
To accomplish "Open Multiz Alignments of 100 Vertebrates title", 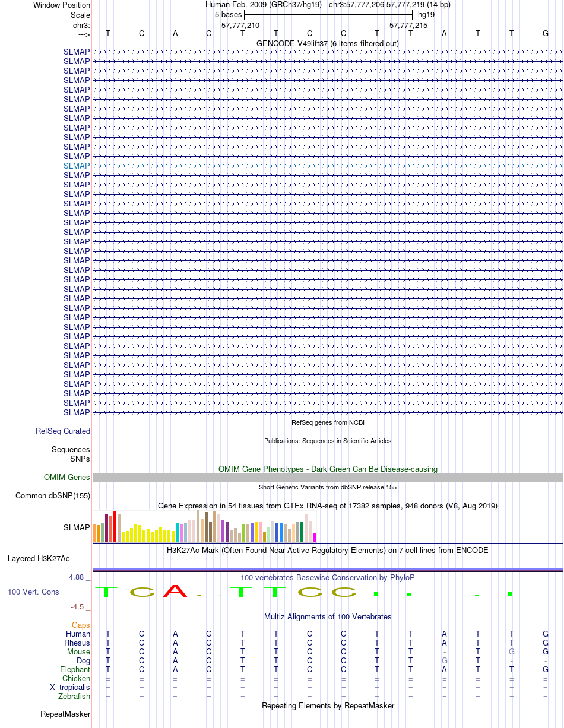I will click(328, 616).
